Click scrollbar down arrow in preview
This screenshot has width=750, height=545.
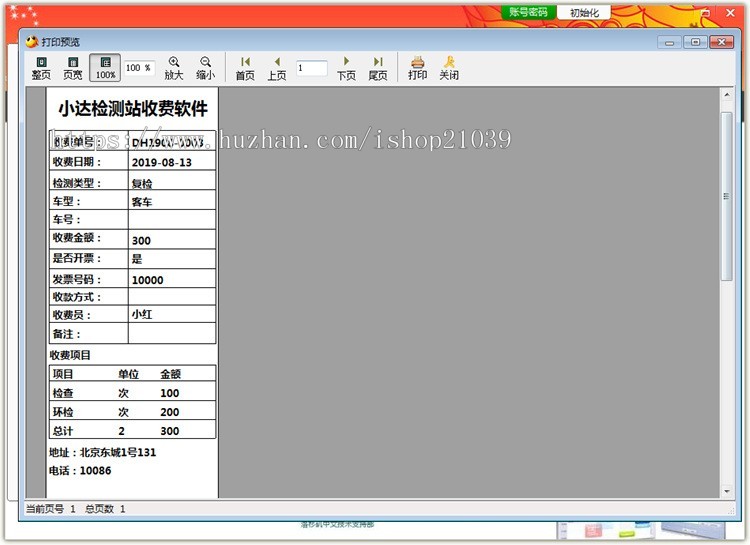pos(727,491)
